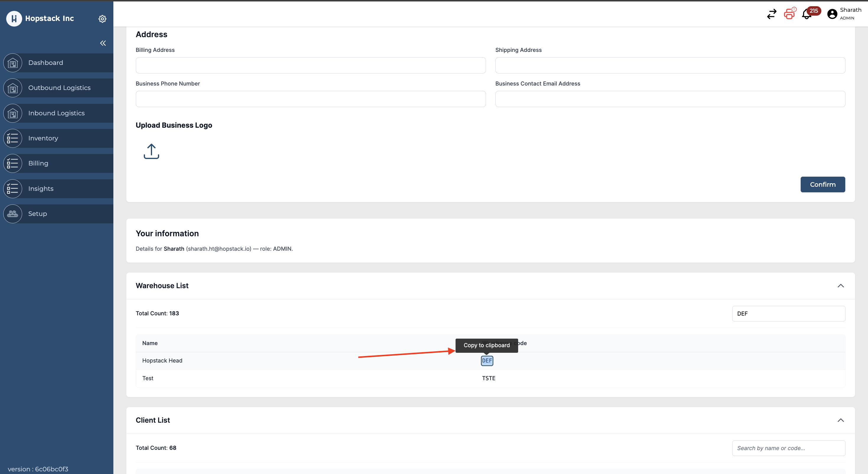Click the Outbound Logistics sidebar icon
The height and width of the screenshot is (474, 868).
(13, 88)
